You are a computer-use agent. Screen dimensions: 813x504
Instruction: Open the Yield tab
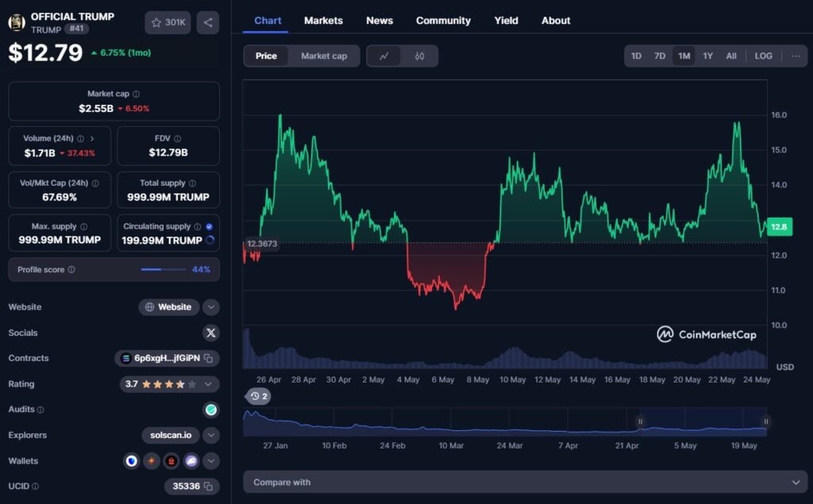[506, 21]
